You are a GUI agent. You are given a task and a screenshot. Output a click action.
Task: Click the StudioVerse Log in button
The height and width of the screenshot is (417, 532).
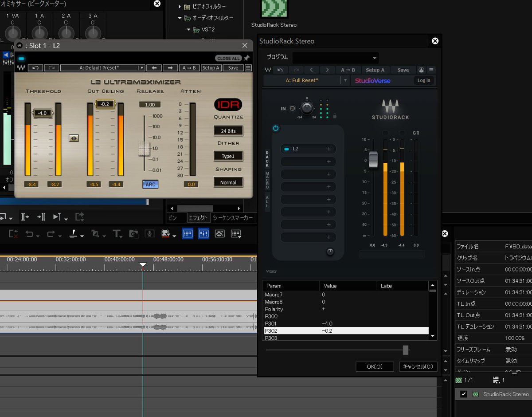(x=424, y=80)
